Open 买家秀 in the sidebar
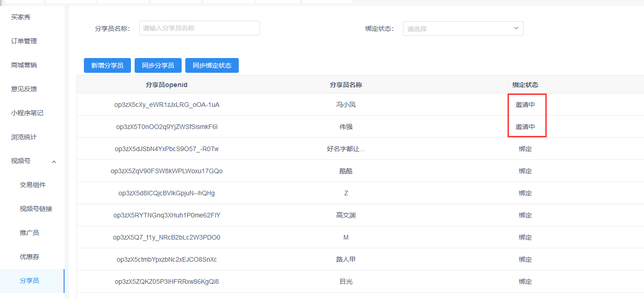The height and width of the screenshot is (299, 644). coord(21,17)
